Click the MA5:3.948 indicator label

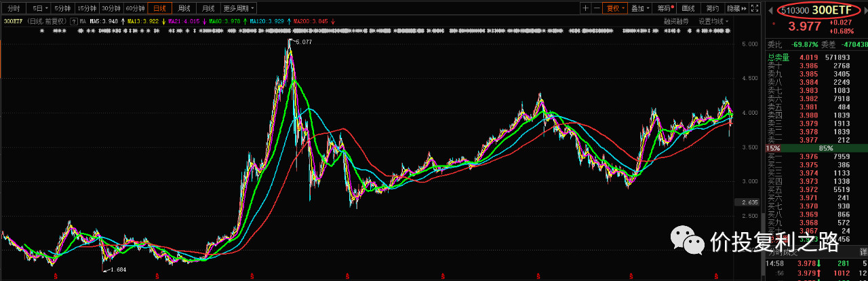tap(104, 21)
